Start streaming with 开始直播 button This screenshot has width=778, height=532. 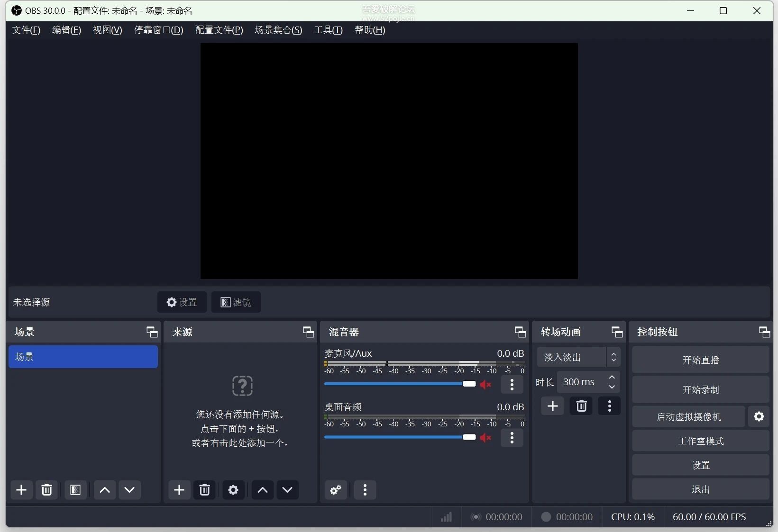[700, 360]
